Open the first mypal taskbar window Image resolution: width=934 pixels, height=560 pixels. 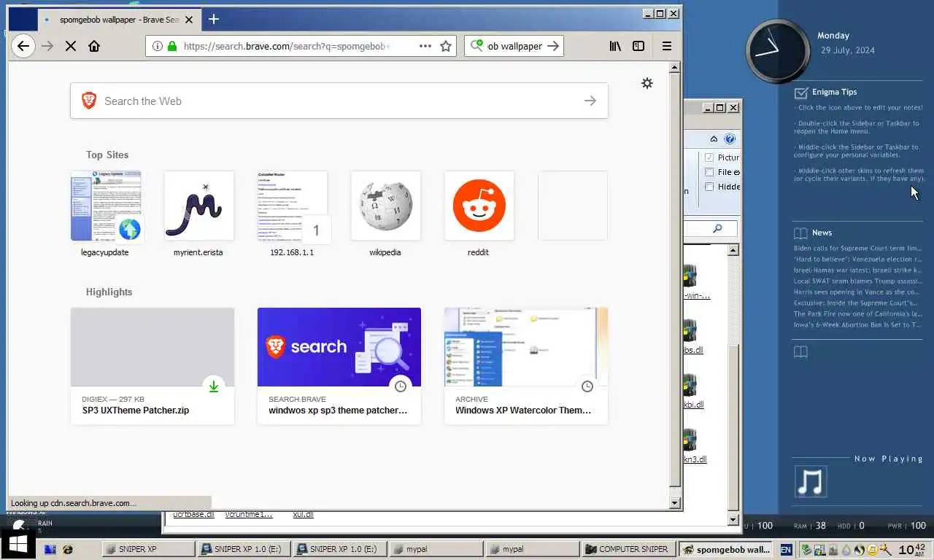(435, 549)
